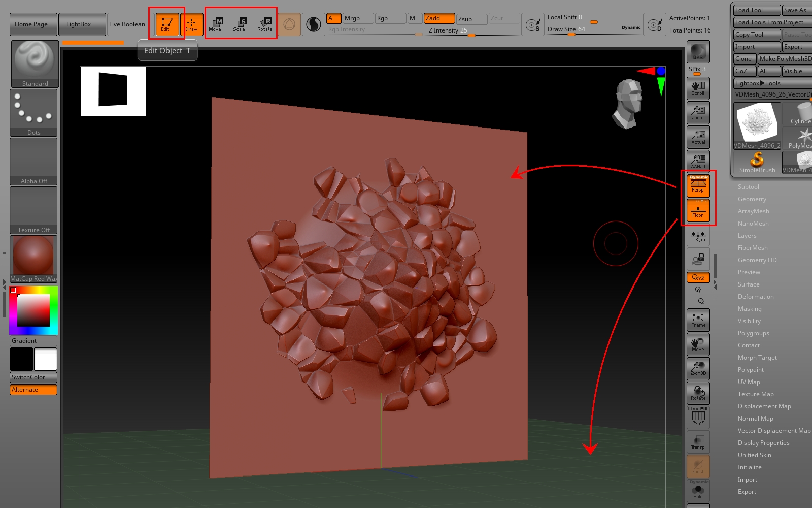The height and width of the screenshot is (508, 812).
Task: Click the half-shaded sphere icon in toolbar
Action: click(x=314, y=24)
